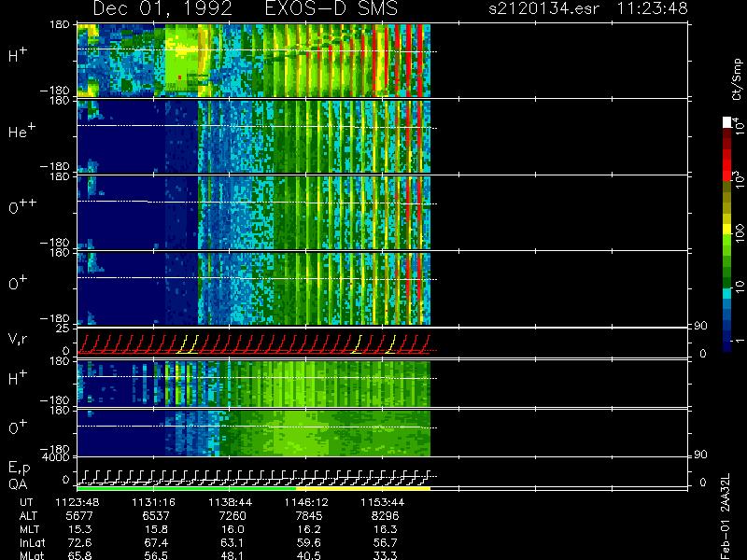Click the "4000" axis label of E,p panel

[56, 457]
